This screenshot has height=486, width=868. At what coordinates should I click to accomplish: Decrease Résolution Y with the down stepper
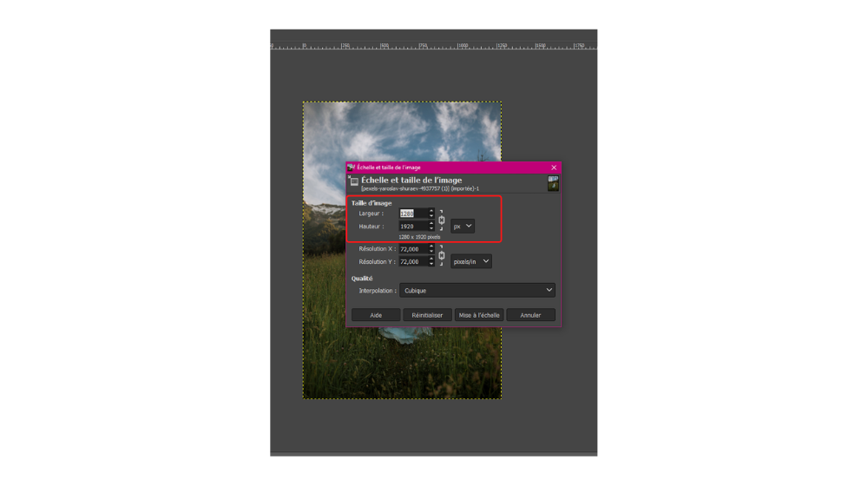[x=431, y=264]
